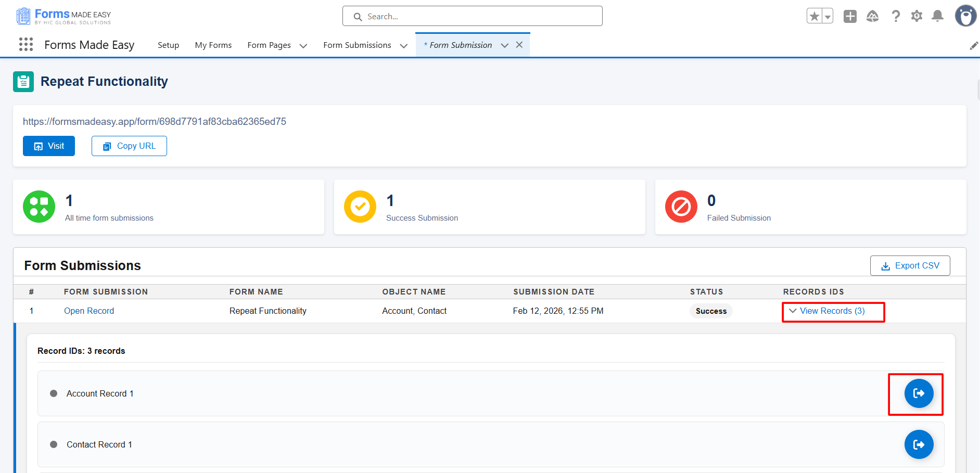Open the Notifications bell
The width and height of the screenshot is (980, 473).
coord(937,17)
